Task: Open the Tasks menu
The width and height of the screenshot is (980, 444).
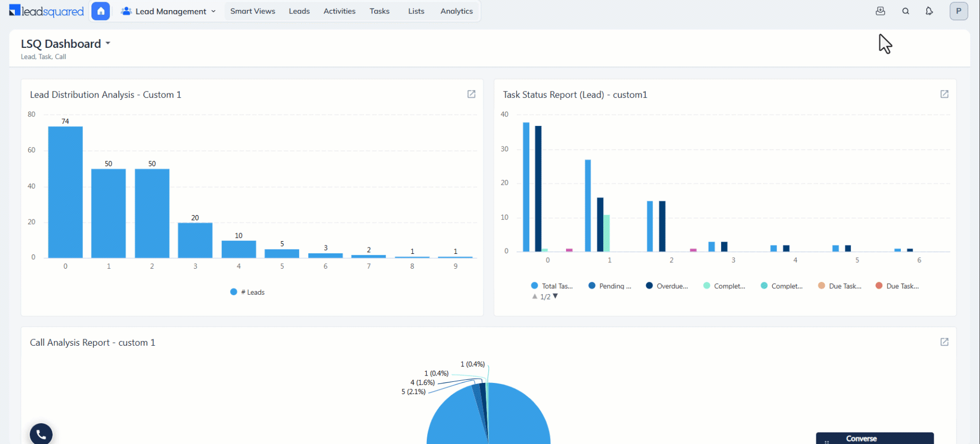Action: (379, 11)
